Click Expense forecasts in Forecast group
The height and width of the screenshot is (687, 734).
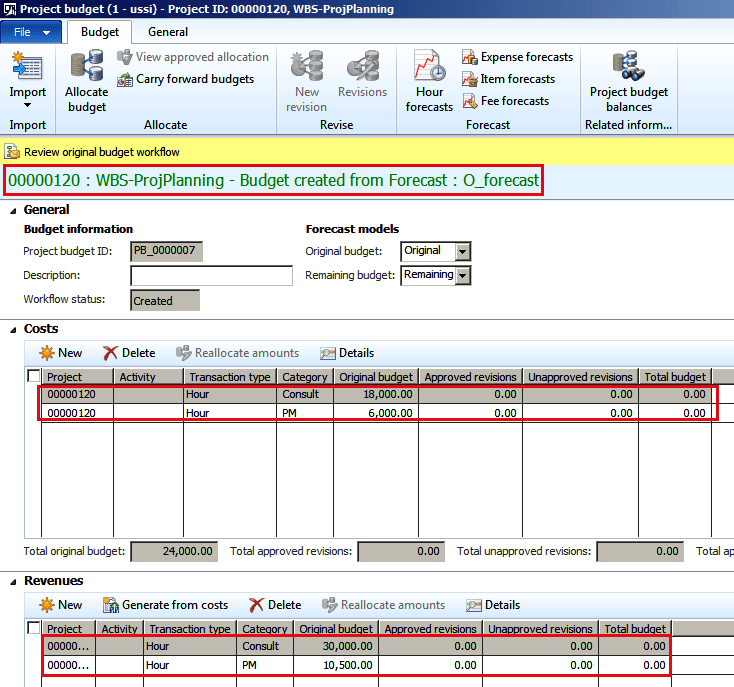point(517,57)
